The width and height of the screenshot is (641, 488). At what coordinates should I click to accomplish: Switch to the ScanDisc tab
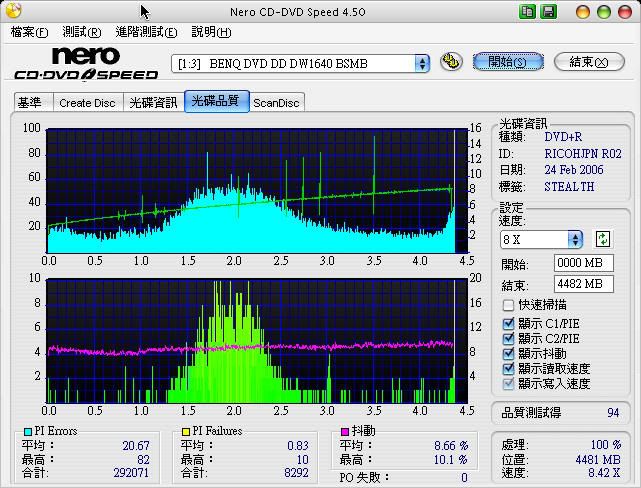276,103
